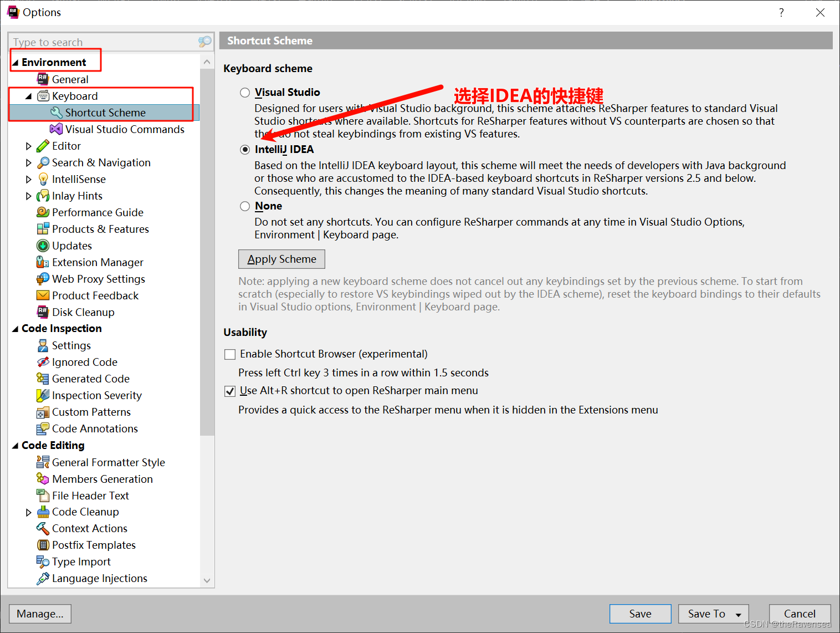Click the Language Injections syringe icon
Viewport: 840px width, 633px height.
[x=43, y=578]
